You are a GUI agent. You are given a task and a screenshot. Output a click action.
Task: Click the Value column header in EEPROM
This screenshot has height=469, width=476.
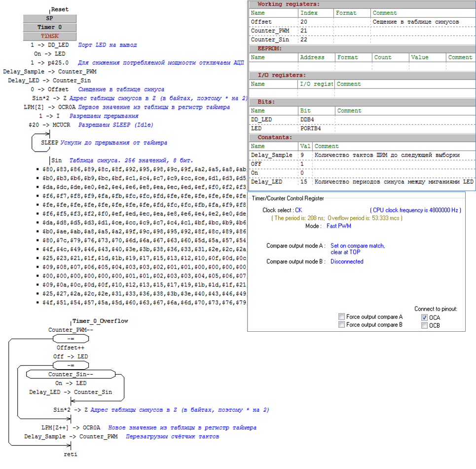pyautogui.click(x=428, y=57)
